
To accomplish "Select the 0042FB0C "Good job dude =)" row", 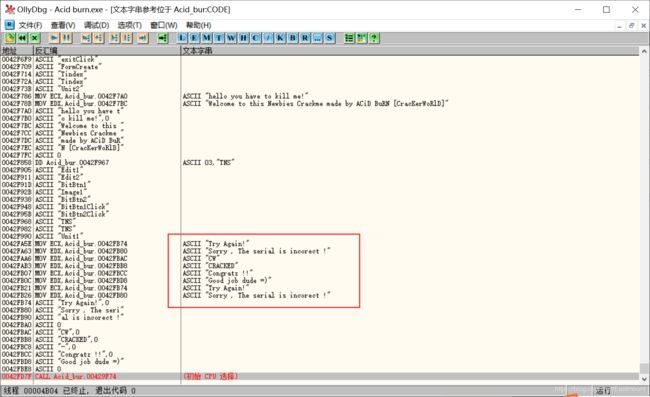I will [x=320, y=281].
